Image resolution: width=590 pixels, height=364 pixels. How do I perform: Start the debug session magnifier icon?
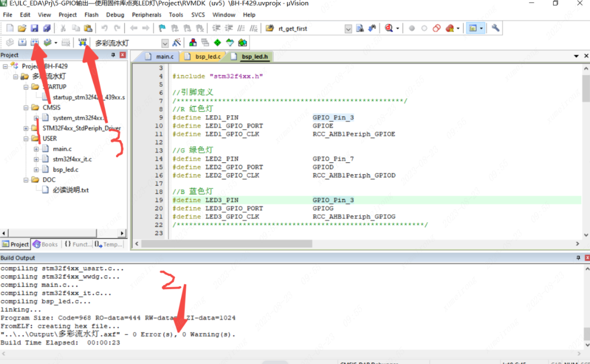click(x=389, y=29)
